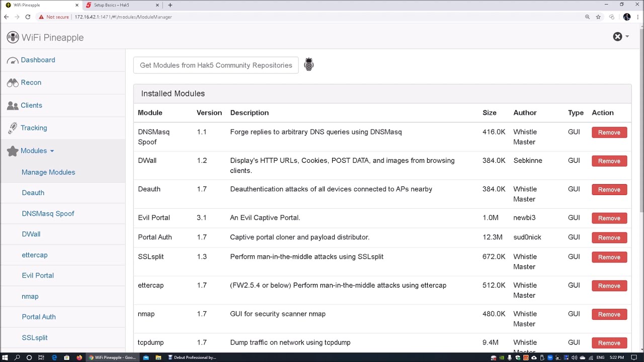Viewport: 644px width, 362px height.
Task: Open DWall module in sidebar
Action: pos(31,234)
